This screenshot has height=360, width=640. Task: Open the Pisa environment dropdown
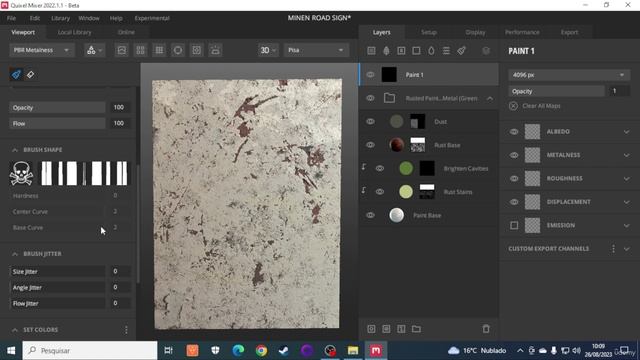pyautogui.click(x=316, y=50)
